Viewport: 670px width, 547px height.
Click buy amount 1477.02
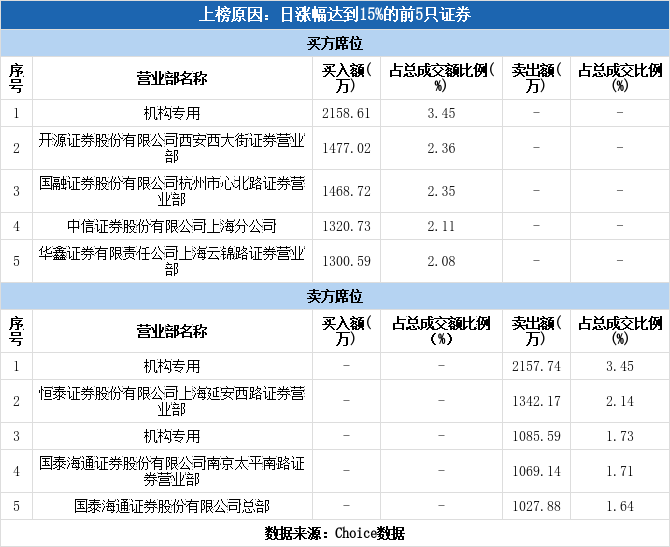click(x=346, y=148)
